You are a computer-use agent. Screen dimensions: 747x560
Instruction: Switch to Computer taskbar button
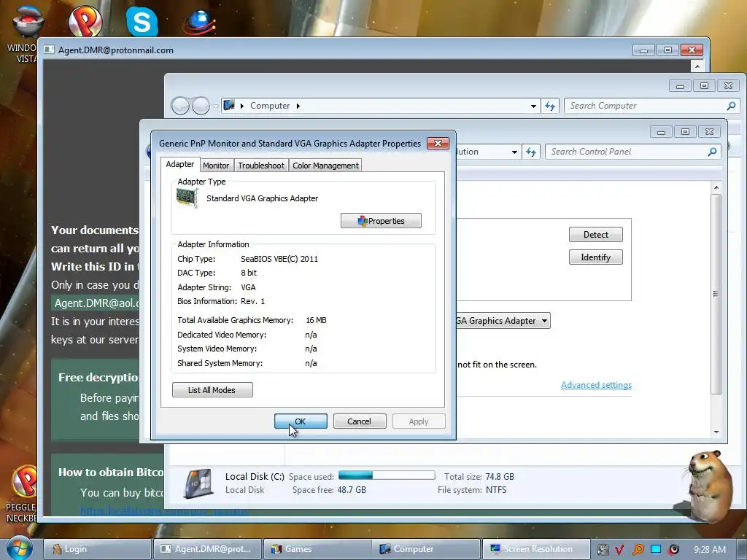coord(427,549)
